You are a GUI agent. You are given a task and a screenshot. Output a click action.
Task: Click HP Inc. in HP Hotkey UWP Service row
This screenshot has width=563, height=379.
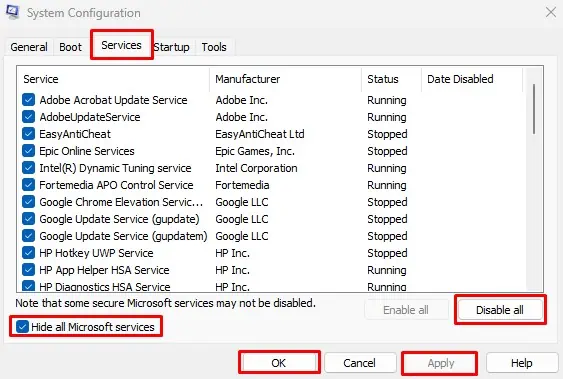232,253
